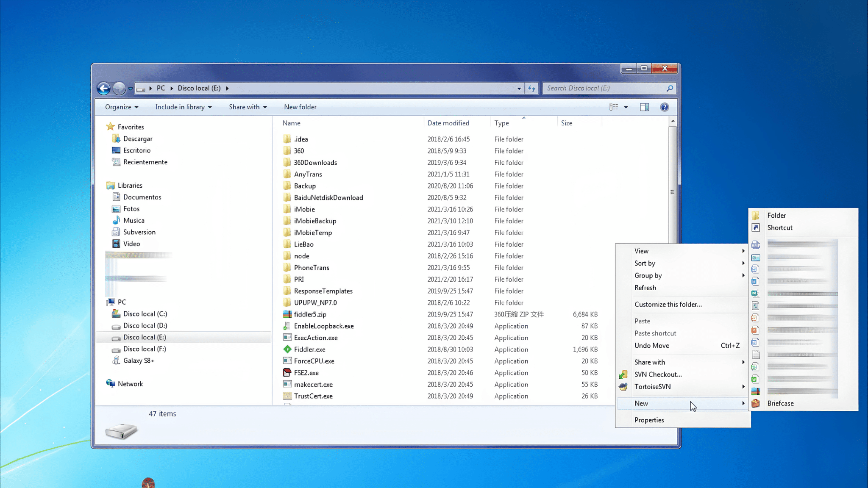This screenshot has height=488, width=868.
Task: Open Network in navigation pane
Action: pyautogui.click(x=130, y=384)
